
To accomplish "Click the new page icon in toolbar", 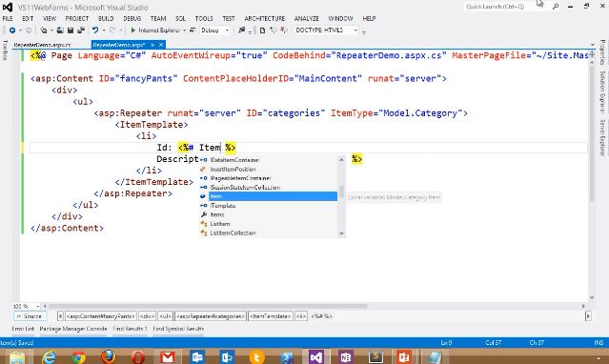I will [x=262, y=30].
